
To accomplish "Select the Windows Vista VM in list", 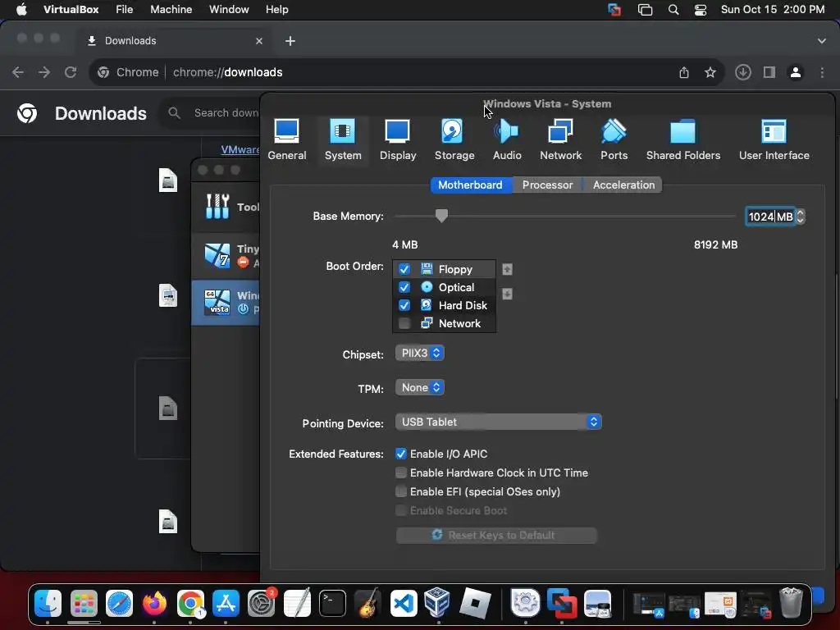I will pos(226,302).
